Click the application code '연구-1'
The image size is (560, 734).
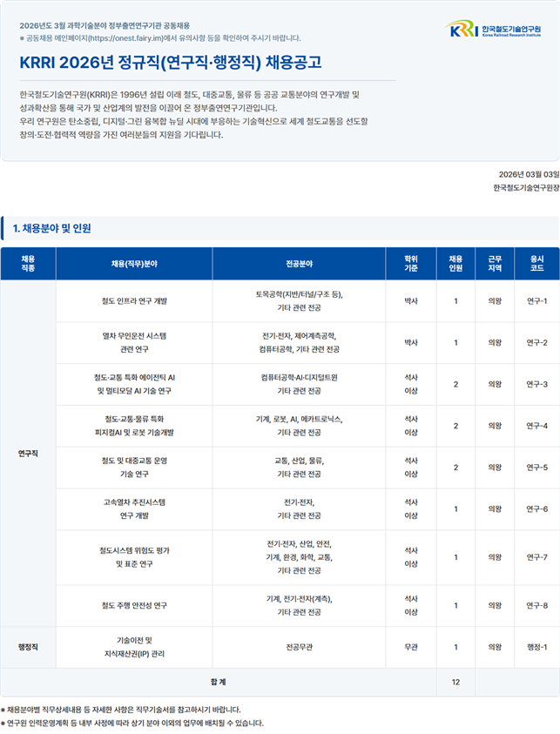coord(536,301)
